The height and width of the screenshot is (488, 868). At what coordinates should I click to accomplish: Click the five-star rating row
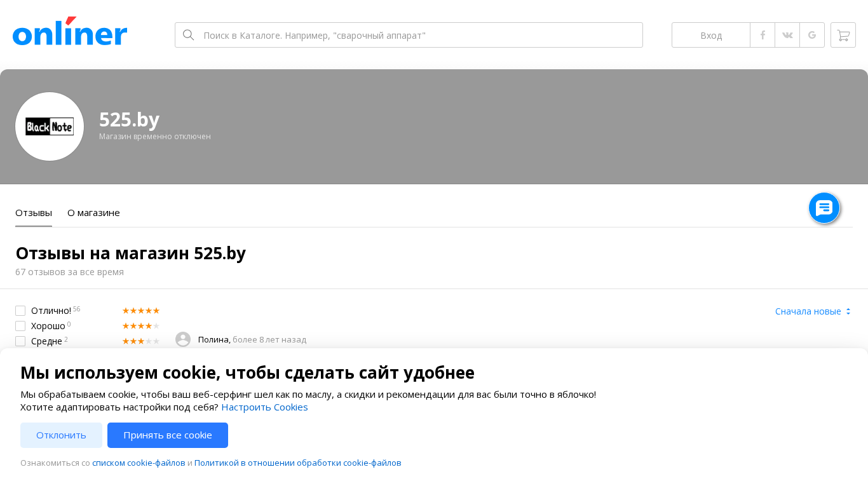pyautogui.click(x=141, y=311)
